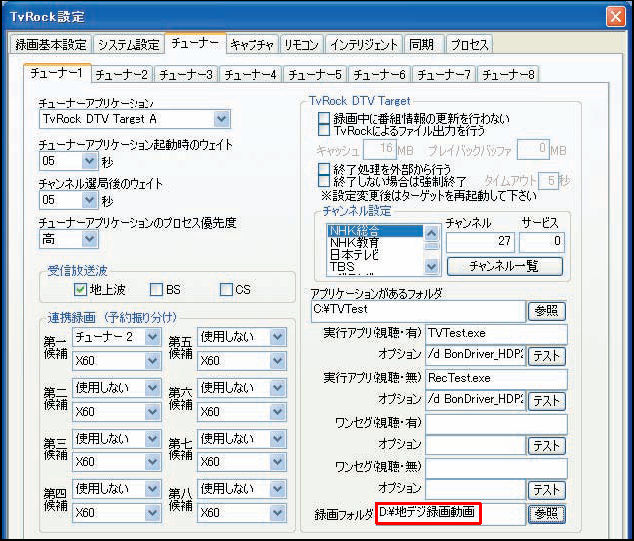Click the ワンセグ(視聴・無) field
Image resolution: width=634 pixels, height=541 pixels.
496,468
